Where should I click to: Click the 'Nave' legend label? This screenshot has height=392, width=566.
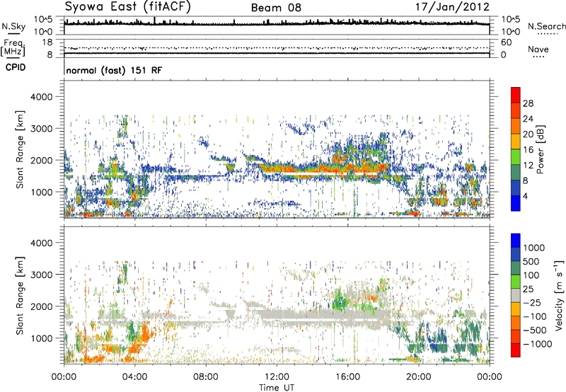pyautogui.click(x=538, y=50)
